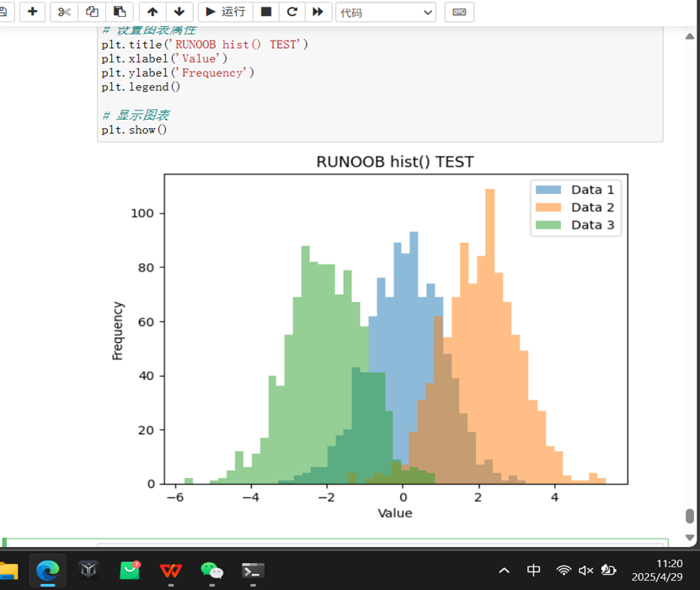Viewport: 700px width, 590px height.
Task: Open the 代码 cell type dropdown
Action: tap(386, 12)
